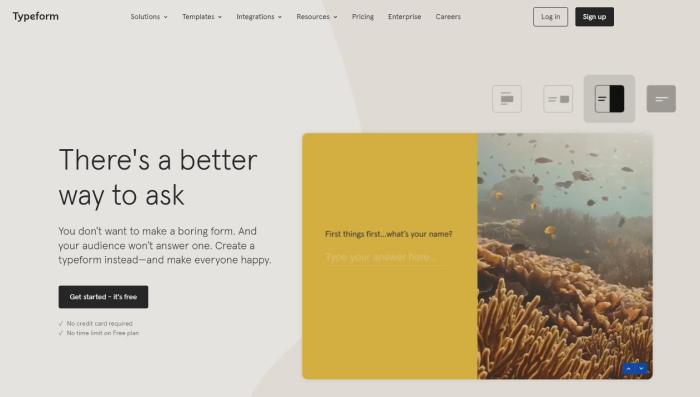Click the coral reef form image

pos(565,256)
